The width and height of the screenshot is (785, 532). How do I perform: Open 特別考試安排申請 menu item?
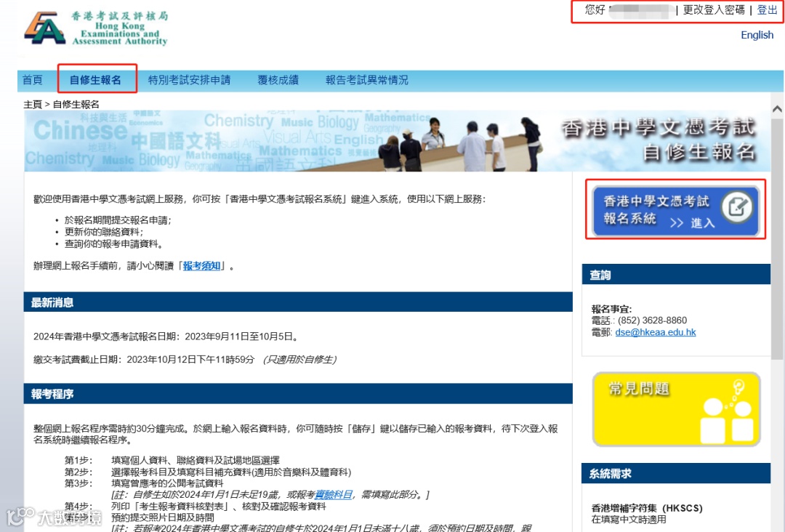[x=189, y=79]
